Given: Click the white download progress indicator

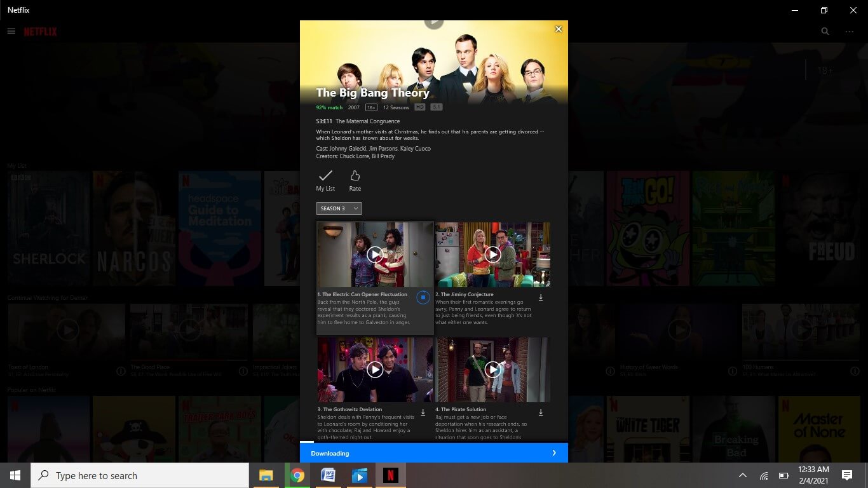Looking at the screenshot, I should (x=307, y=442).
